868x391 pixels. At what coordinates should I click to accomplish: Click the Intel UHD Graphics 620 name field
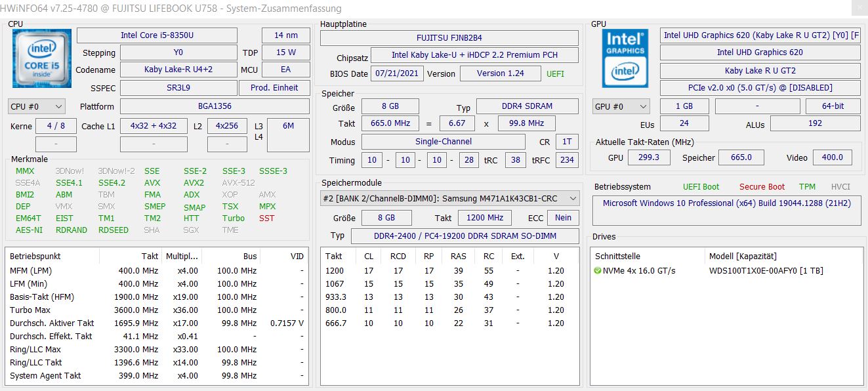pyautogui.click(x=760, y=52)
